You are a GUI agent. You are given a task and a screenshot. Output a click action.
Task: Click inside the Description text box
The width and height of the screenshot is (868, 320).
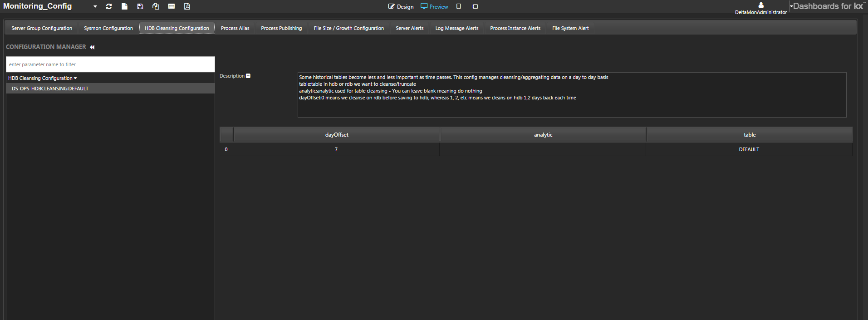(x=572, y=95)
